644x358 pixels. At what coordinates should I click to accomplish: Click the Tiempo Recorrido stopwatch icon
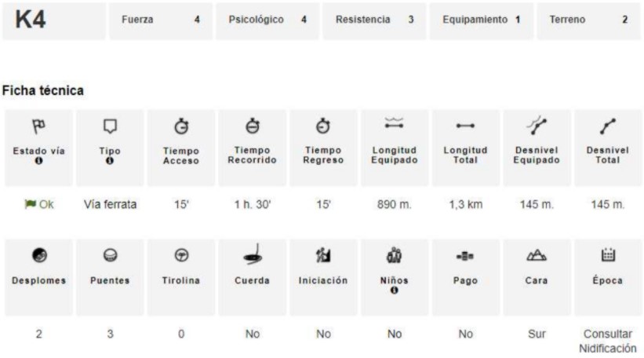pos(252,125)
